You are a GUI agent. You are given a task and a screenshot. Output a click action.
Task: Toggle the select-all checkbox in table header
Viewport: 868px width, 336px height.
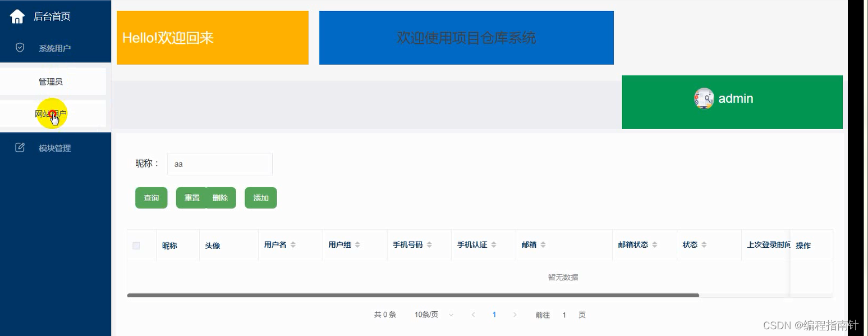136,246
